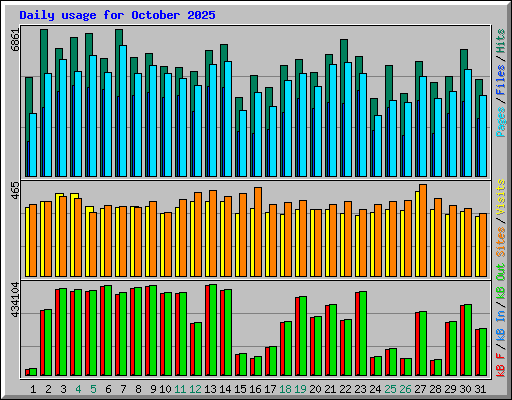Click green weekend day label 5
This screenshot has height=400, width=512.
tap(93, 389)
